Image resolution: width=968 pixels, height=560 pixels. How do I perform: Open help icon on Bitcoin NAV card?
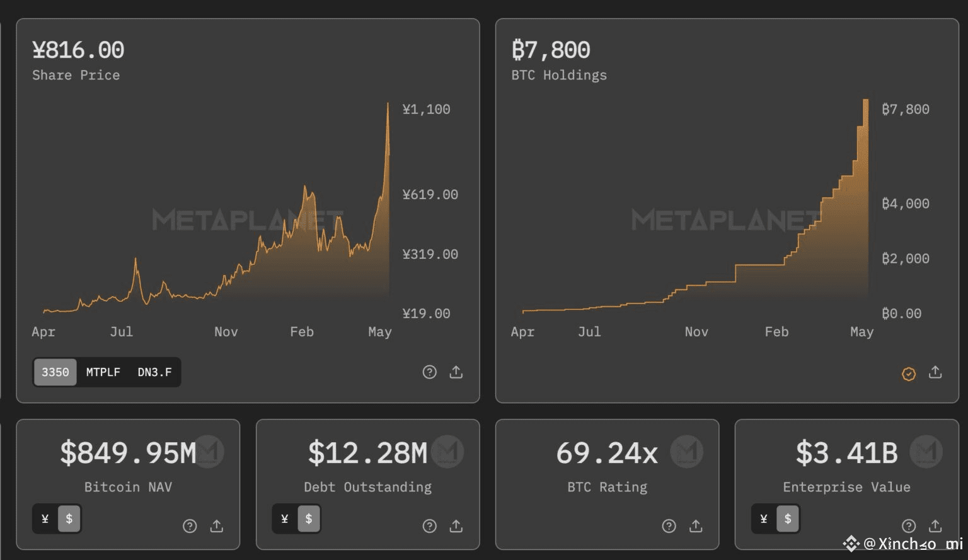point(190,526)
